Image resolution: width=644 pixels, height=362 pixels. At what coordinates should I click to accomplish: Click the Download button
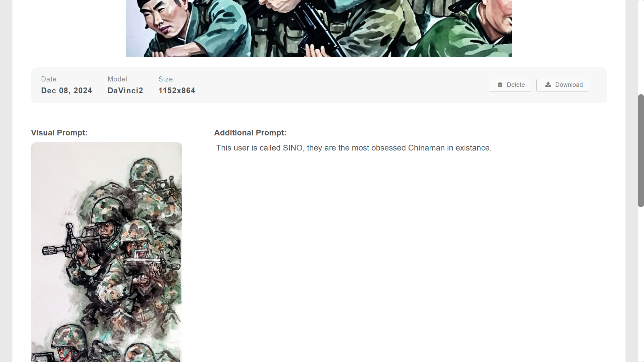click(562, 85)
